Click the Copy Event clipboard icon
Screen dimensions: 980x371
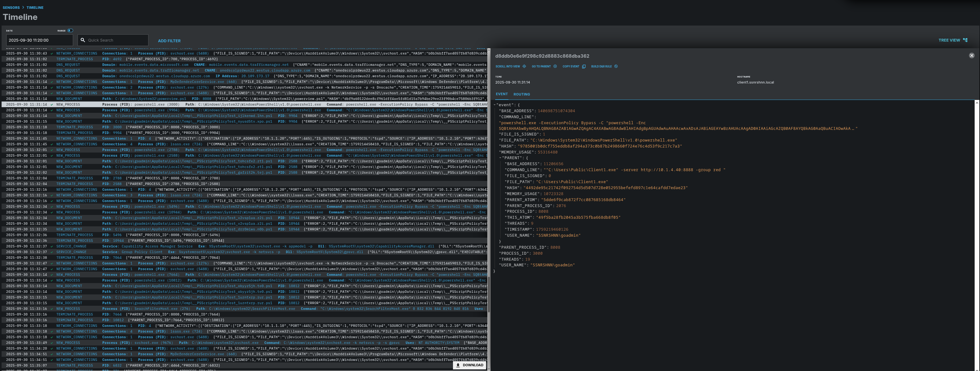583,66
